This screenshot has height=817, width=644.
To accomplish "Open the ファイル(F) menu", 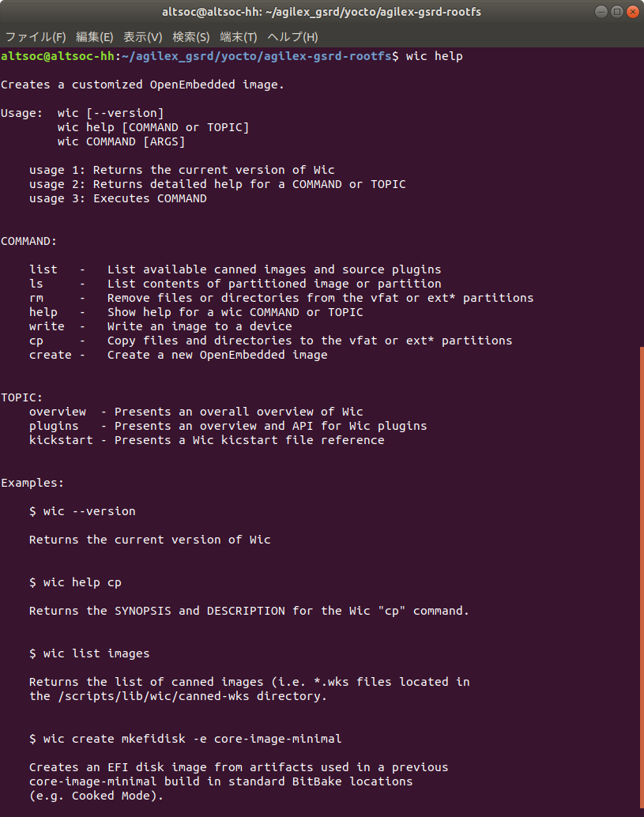I will 36,37.
